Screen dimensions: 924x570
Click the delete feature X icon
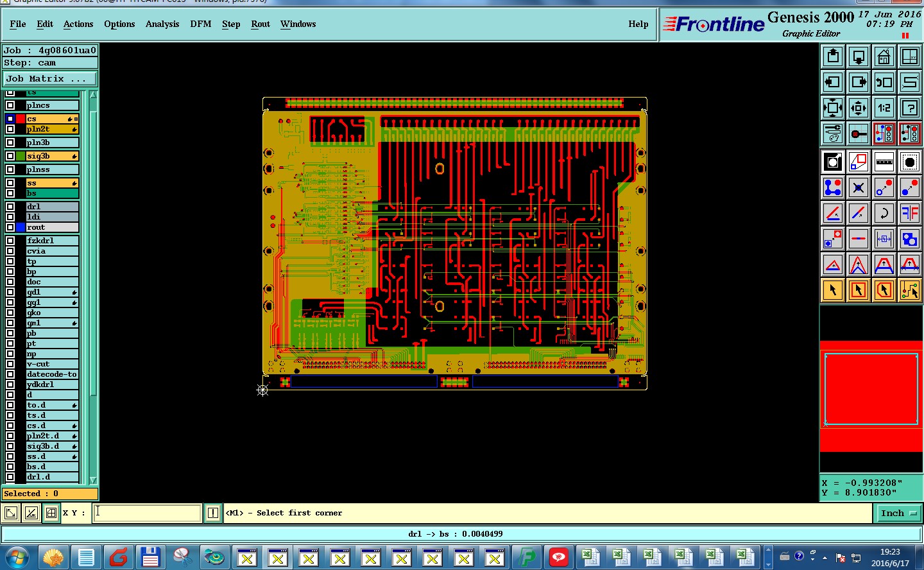(859, 187)
